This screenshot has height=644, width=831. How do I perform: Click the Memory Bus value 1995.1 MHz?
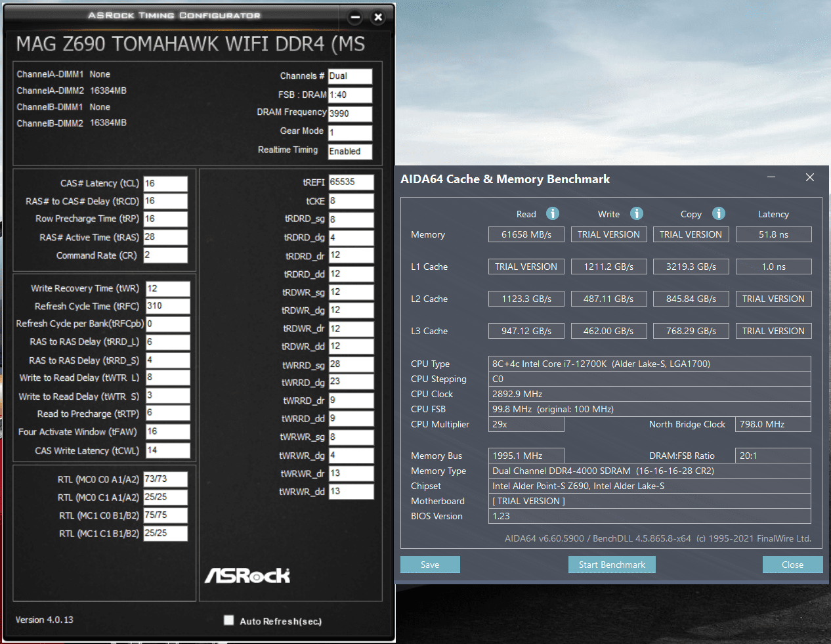point(526,456)
